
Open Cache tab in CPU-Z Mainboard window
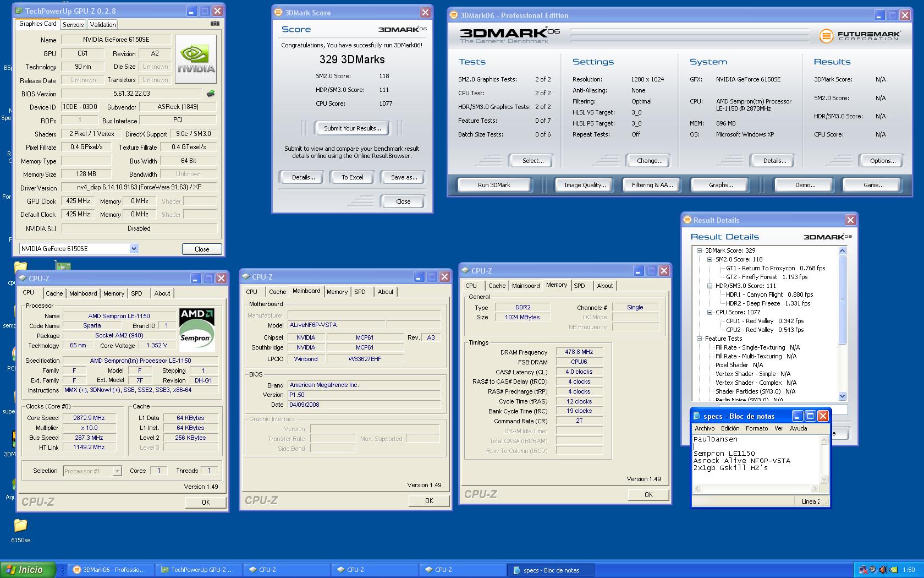(x=277, y=292)
